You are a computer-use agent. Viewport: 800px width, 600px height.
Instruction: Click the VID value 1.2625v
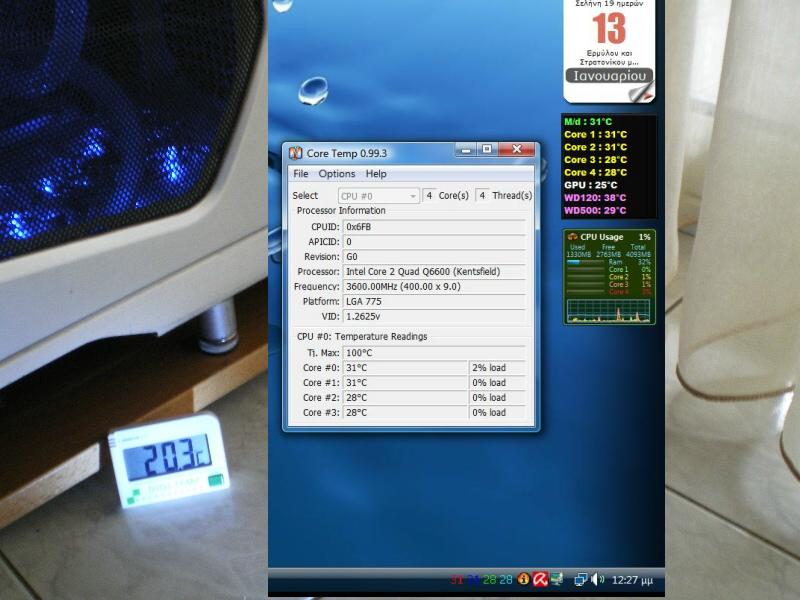434,316
